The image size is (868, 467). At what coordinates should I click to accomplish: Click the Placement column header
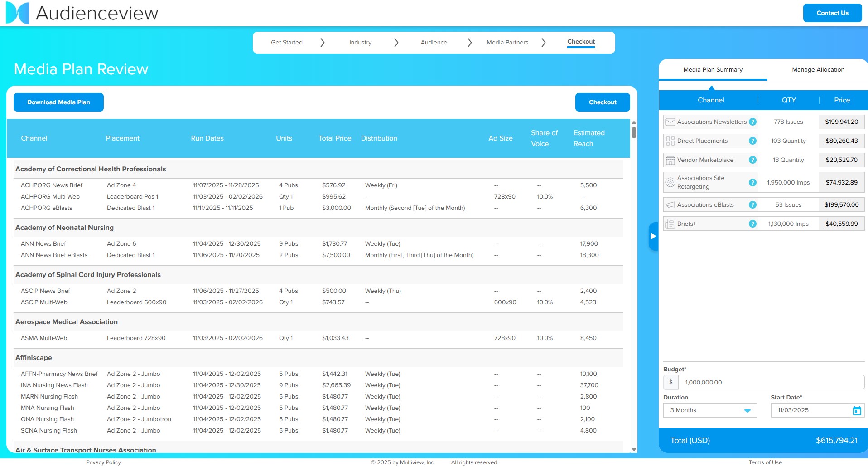[x=122, y=138]
